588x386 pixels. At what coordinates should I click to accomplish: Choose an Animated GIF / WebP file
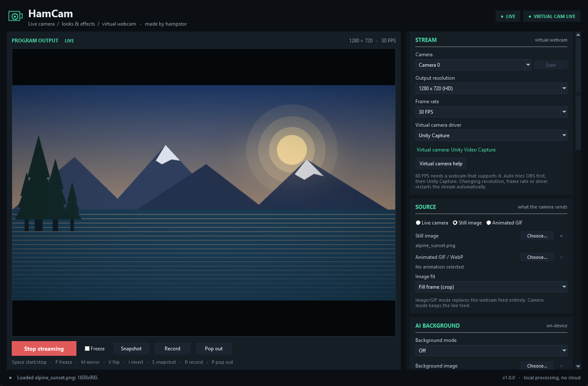537,258
